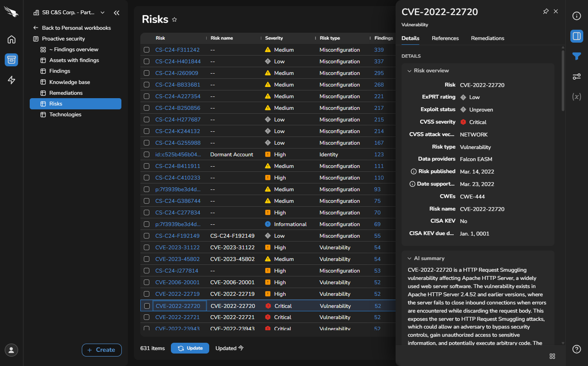Image resolution: width=588 pixels, height=366 pixels.
Task: Open the filter funnel icon
Action: click(x=577, y=56)
